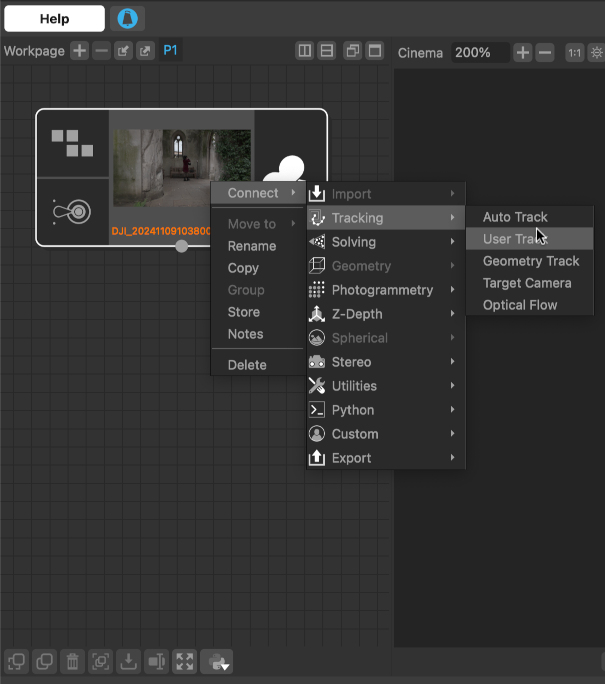Screen dimensions: 605x684
Task: Select Geometry Track node
Action: (530, 261)
